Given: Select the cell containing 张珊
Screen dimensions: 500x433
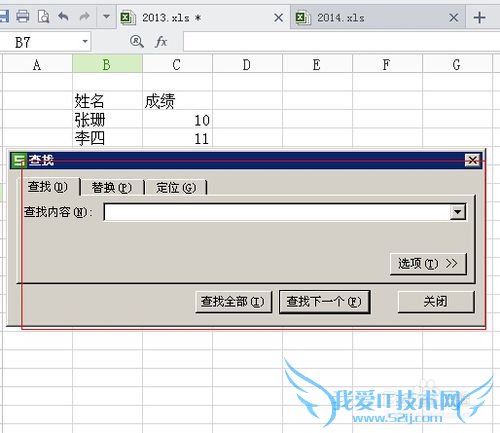Looking at the screenshot, I should click(107, 120).
